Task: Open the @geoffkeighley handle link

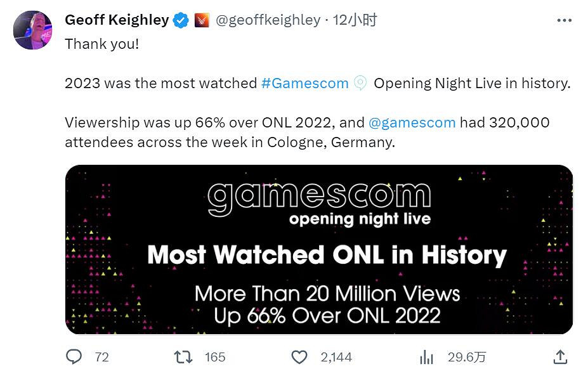Action: coord(268,20)
